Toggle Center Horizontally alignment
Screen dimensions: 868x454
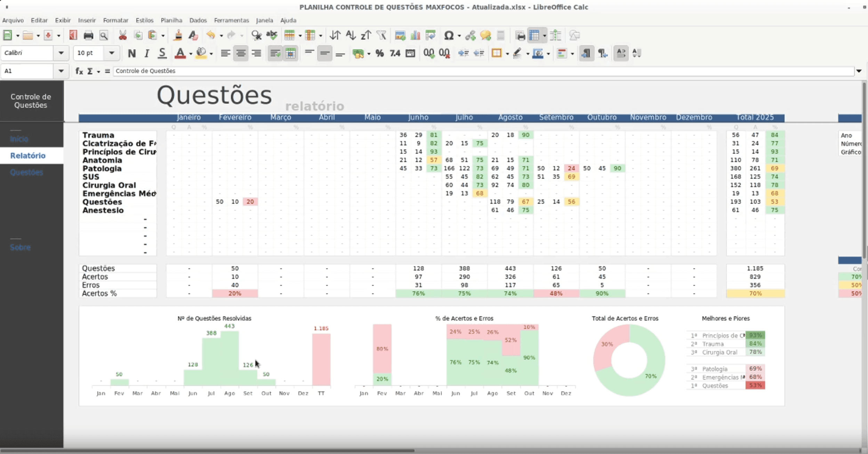point(241,53)
